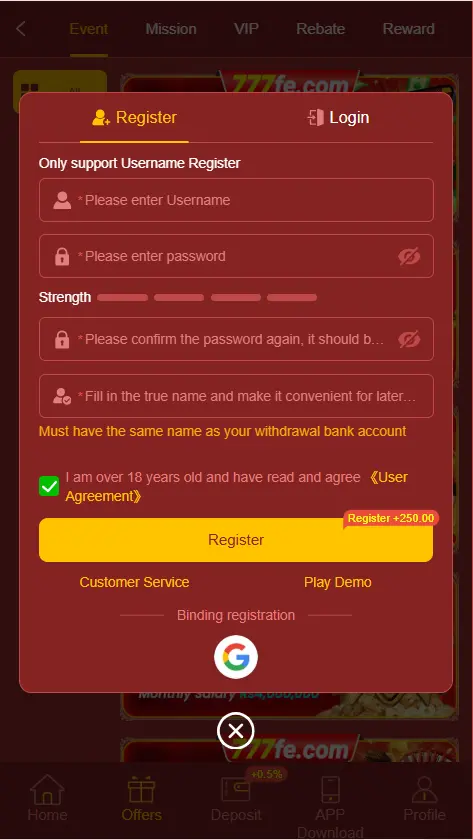Focus the true name input field
Screen dimensions: 473x840
point(236,396)
